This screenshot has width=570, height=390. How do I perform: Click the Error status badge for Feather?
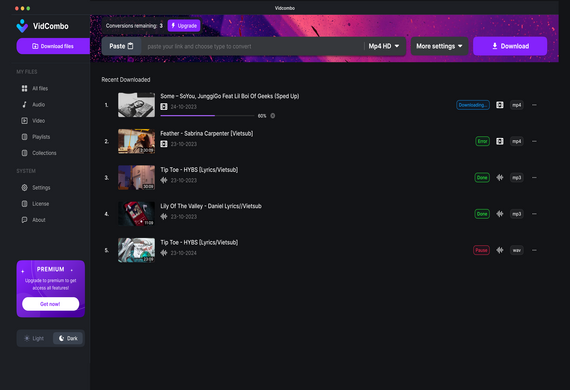(x=482, y=141)
